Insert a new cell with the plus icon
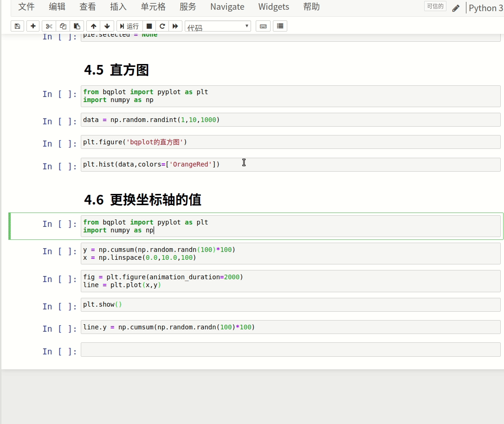 click(x=33, y=26)
